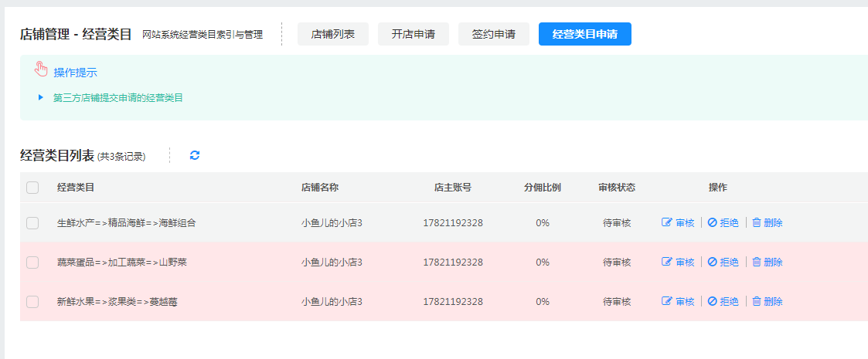Click the 拒绝 icon for 海鲜组合 row
Image resolution: width=868 pixels, height=359 pixels.
[x=712, y=222]
